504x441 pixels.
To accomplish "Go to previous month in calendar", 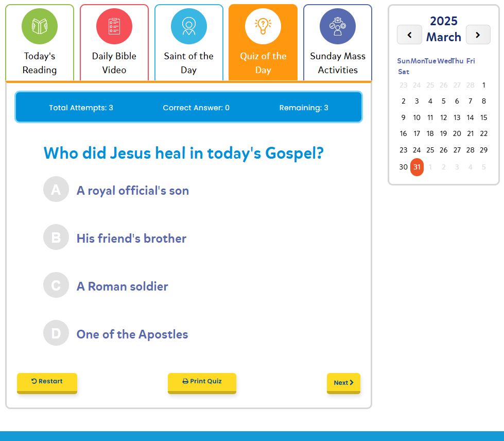I will click(x=409, y=35).
